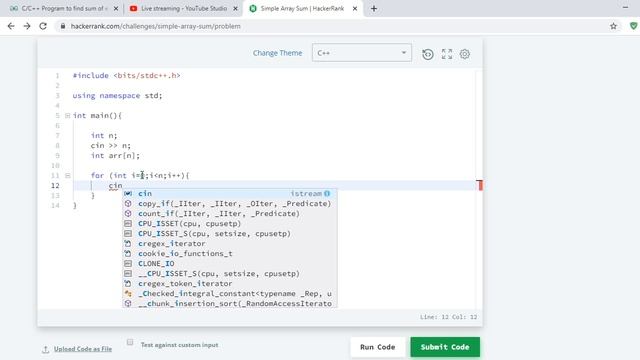Click info icon beside istream
Image resolution: width=640 pixels, height=360 pixels.
[x=327, y=193]
